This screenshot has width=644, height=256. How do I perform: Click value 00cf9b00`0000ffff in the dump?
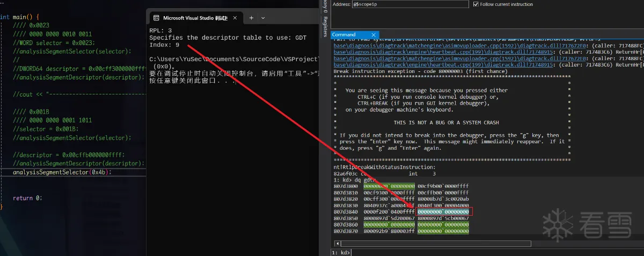(x=443, y=186)
